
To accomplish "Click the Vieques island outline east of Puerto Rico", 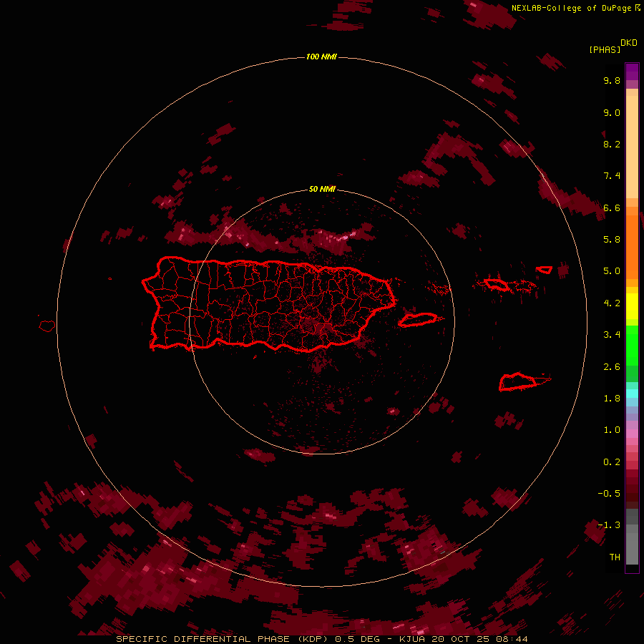I will [x=418, y=320].
